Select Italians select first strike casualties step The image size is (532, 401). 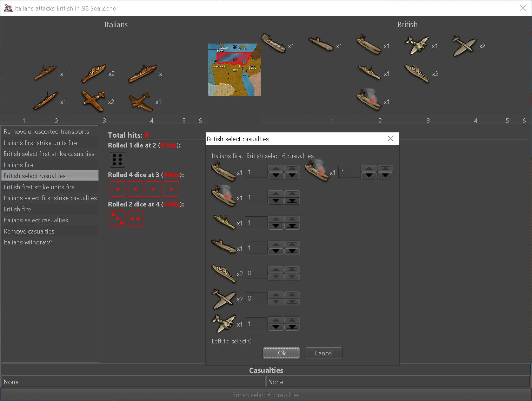point(50,198)
